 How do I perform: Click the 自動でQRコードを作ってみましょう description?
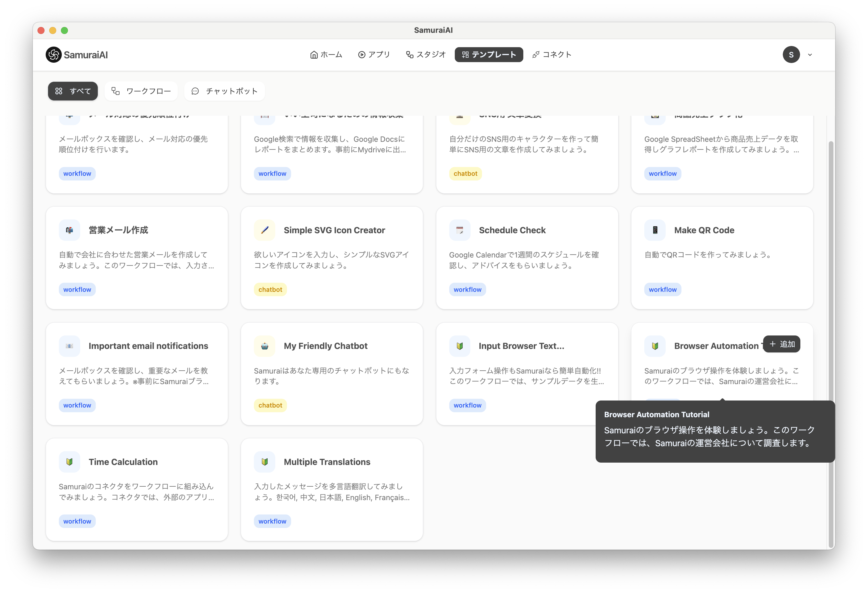point(708,255)
